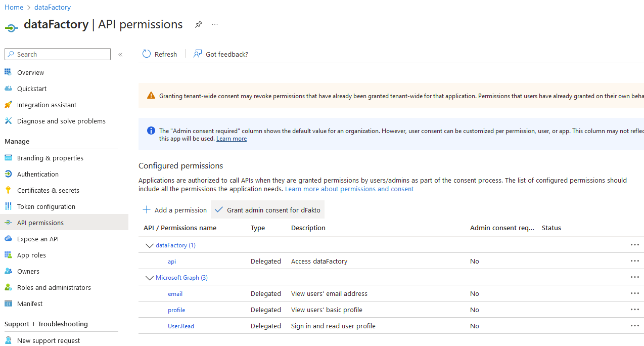Open Certificates & secrets key icon
The width and height of the screenshot is (644, 346).
(x=8, y=190)
